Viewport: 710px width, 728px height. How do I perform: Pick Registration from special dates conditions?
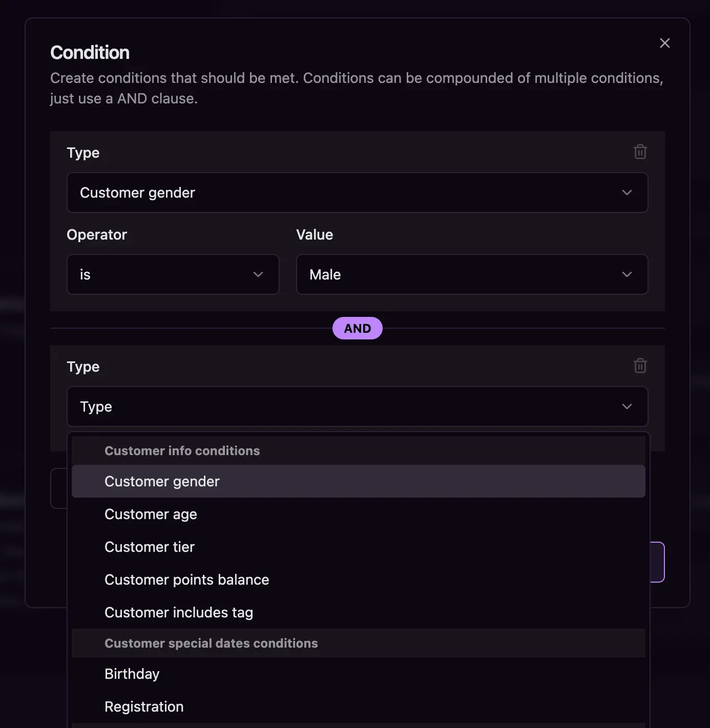(144, 706)
